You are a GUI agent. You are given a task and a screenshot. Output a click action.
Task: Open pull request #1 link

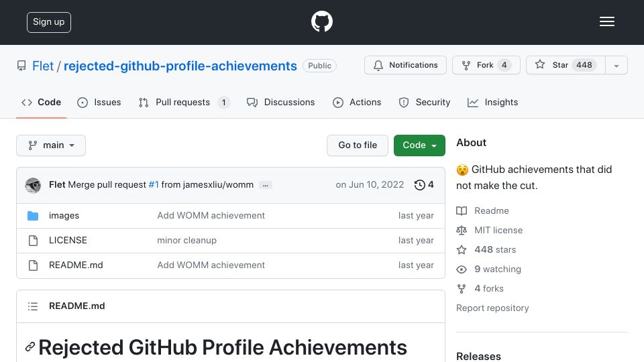pyautogui.click(x=154, y=185)
